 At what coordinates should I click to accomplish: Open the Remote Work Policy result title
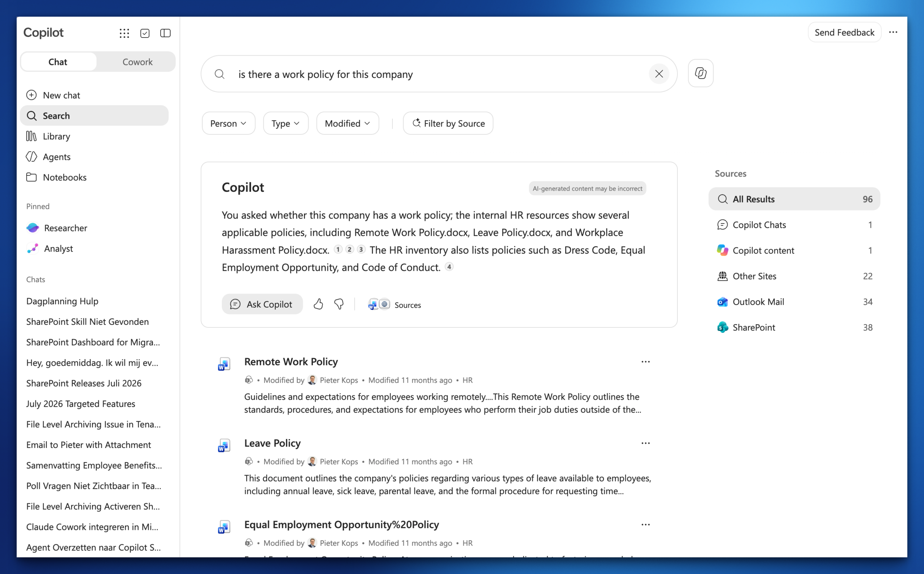tap(291, 362)
